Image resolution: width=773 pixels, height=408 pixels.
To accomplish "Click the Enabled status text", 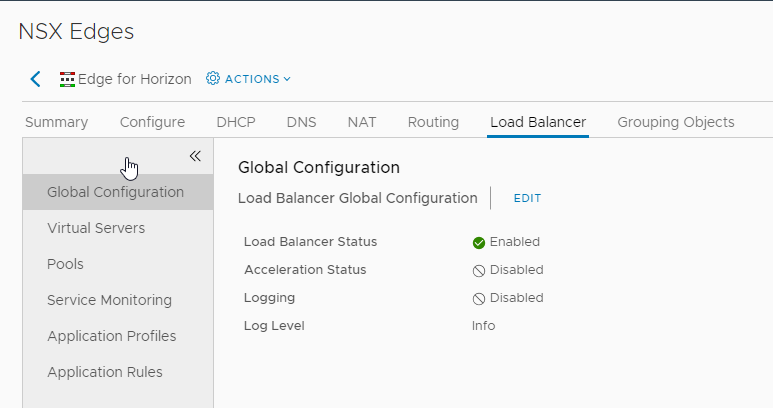I will pos(515,242).
